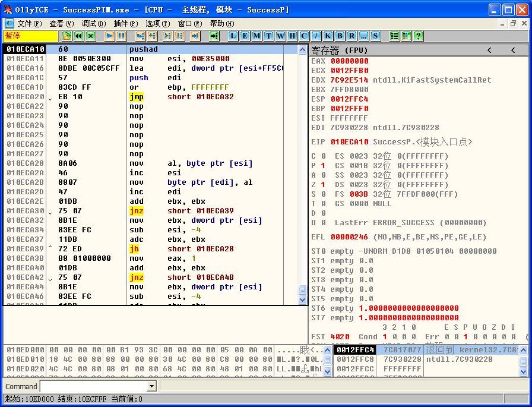Screen dimensions: 532x407
Task: Click the Step into toolbar icon
Action: coord(140,36)
